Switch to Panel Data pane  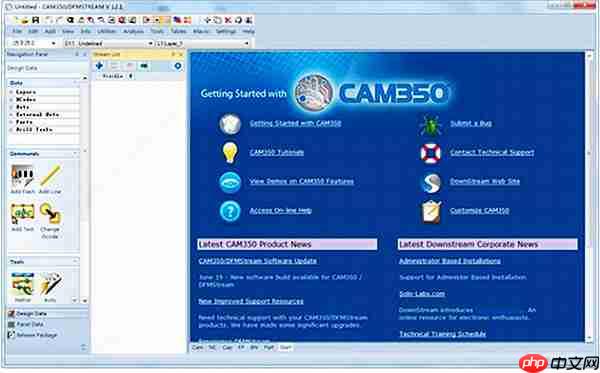(x=30, y=324)
